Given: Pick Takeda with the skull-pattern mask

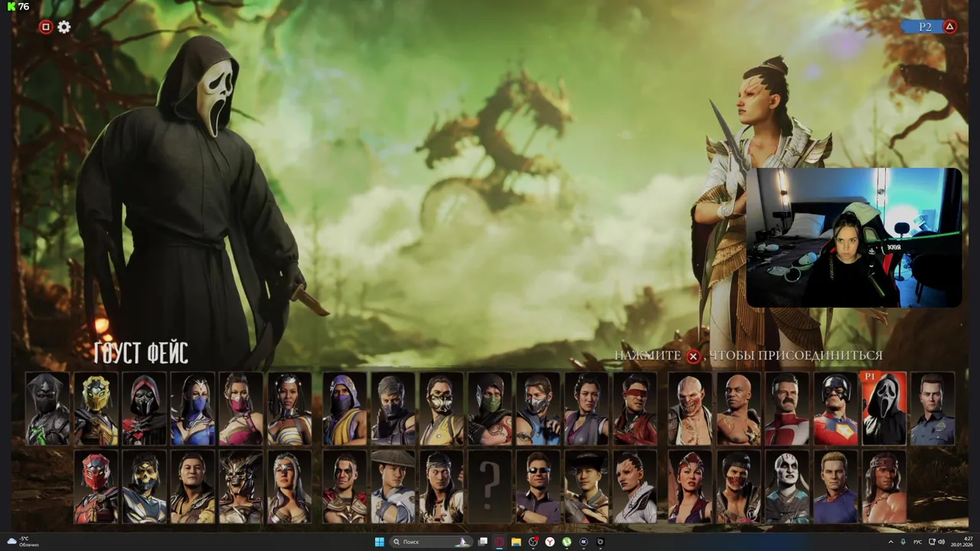Looking at the screenshot, I should pos(144,487).
